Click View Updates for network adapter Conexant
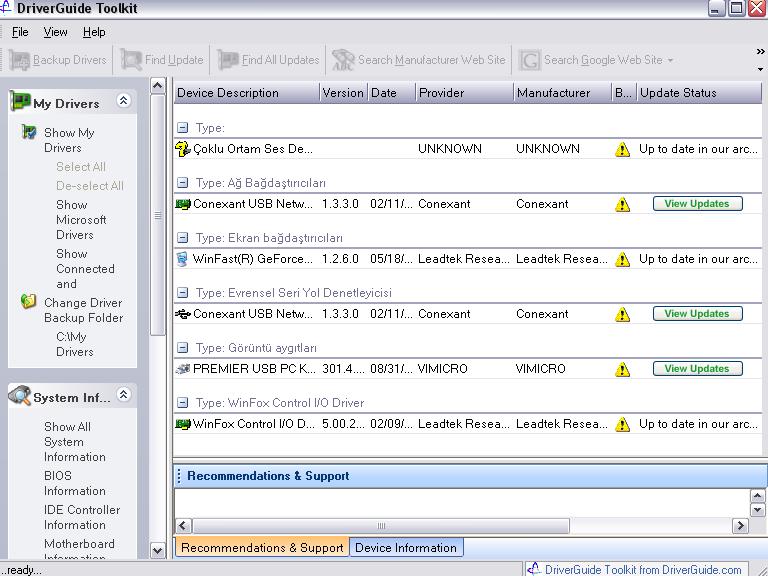Screen dimensions: 768x576 [697, 204]
